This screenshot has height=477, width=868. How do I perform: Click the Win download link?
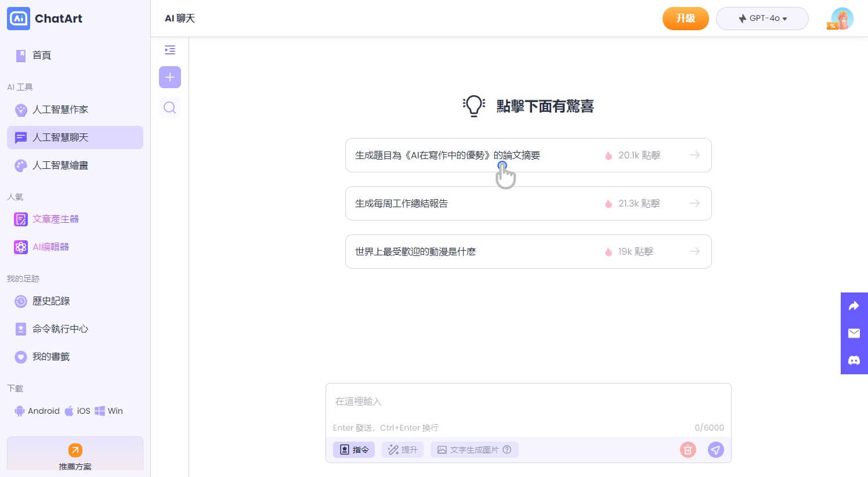(109, 411)
